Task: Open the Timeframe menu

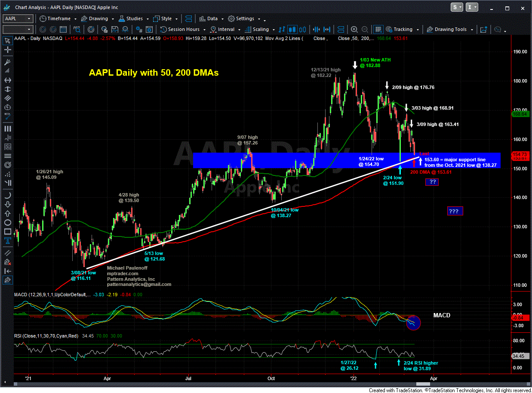Action: pos(58,18)
